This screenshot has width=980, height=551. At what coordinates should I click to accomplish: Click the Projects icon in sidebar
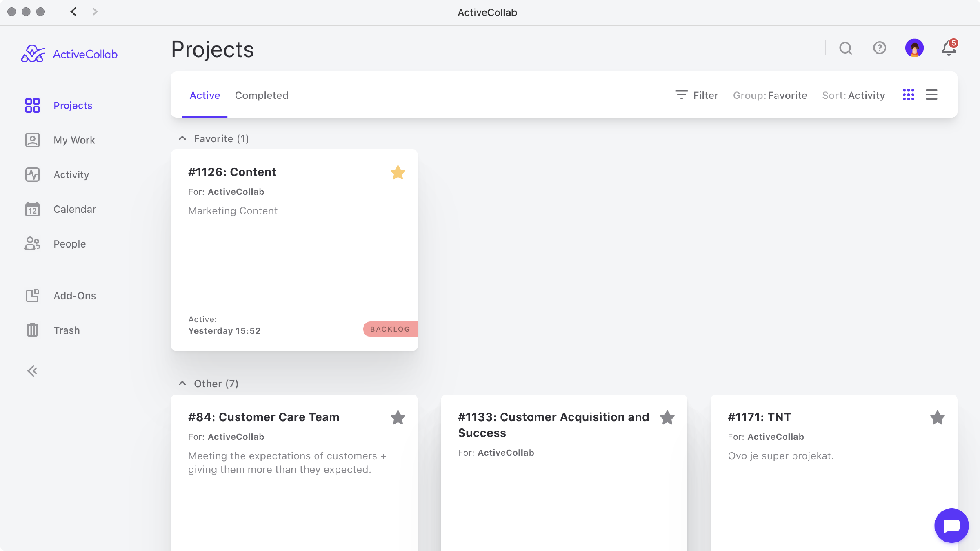[32, 105]
